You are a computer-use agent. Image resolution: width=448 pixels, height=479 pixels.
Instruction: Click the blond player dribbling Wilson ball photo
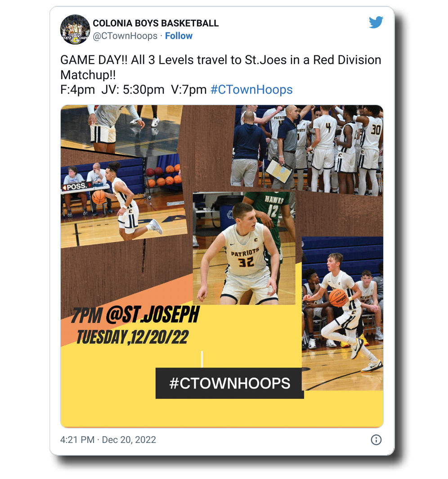click(342, 313)
